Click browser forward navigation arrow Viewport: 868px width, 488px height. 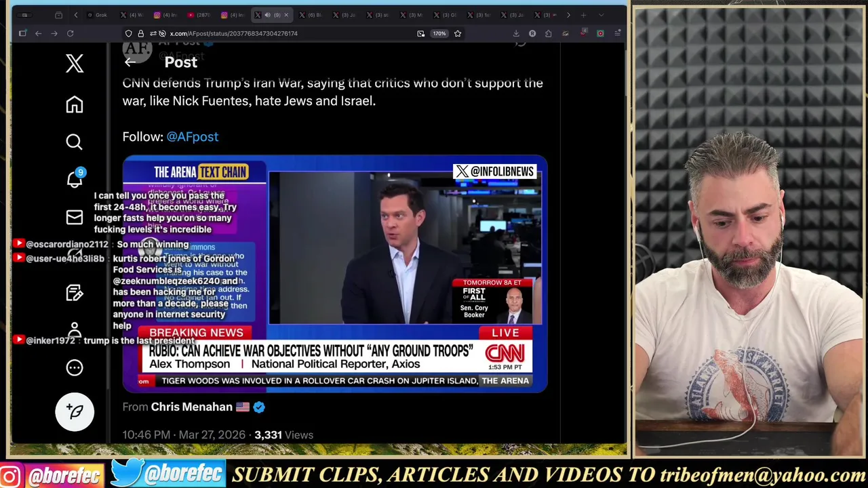[54, 33]
